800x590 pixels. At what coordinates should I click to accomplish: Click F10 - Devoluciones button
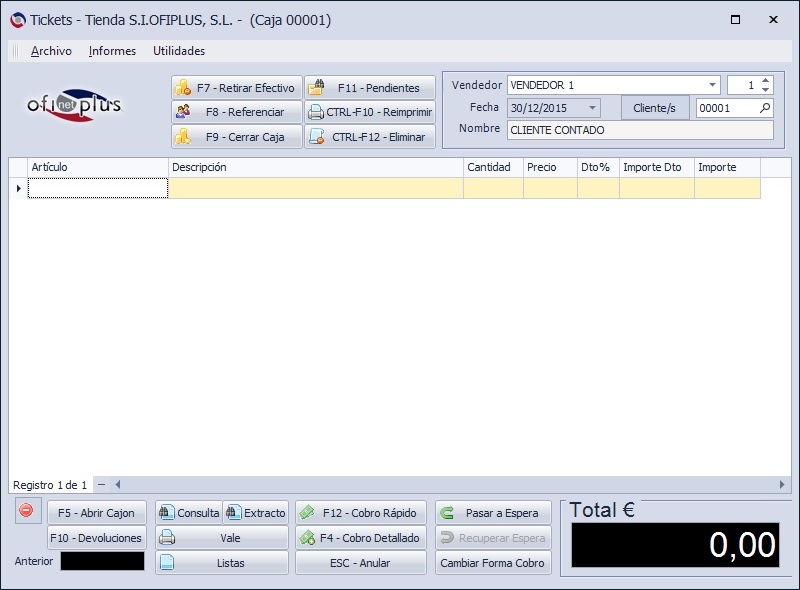point(96,538)
